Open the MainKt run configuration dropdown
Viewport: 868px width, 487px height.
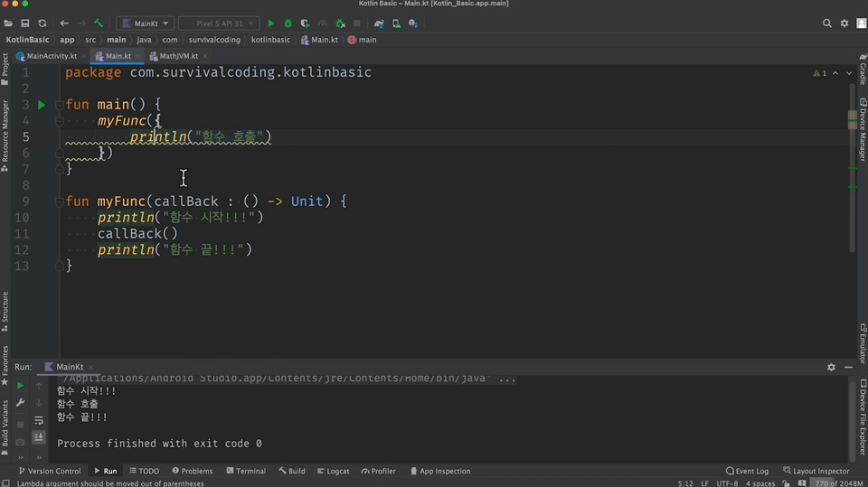click(x=144, y=23)
